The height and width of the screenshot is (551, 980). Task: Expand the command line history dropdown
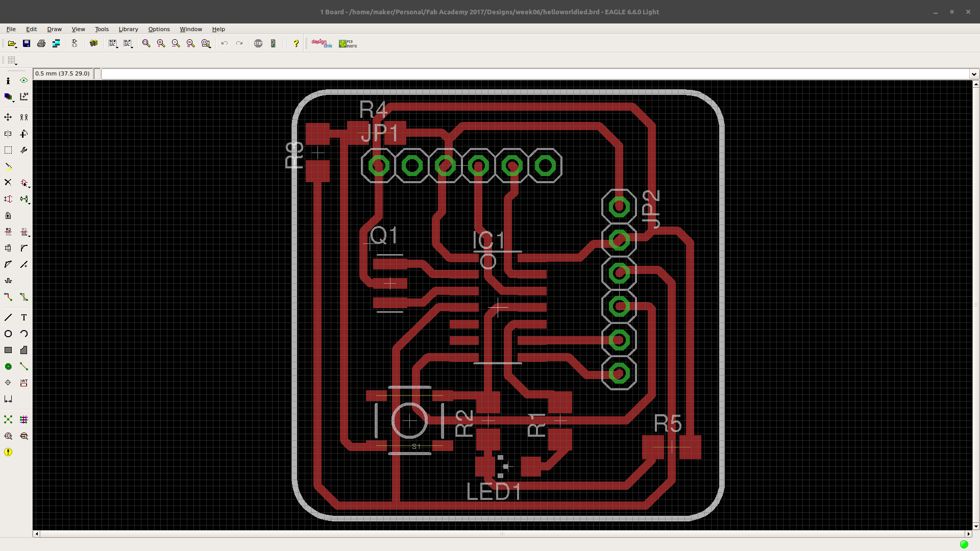click(974, 74)
